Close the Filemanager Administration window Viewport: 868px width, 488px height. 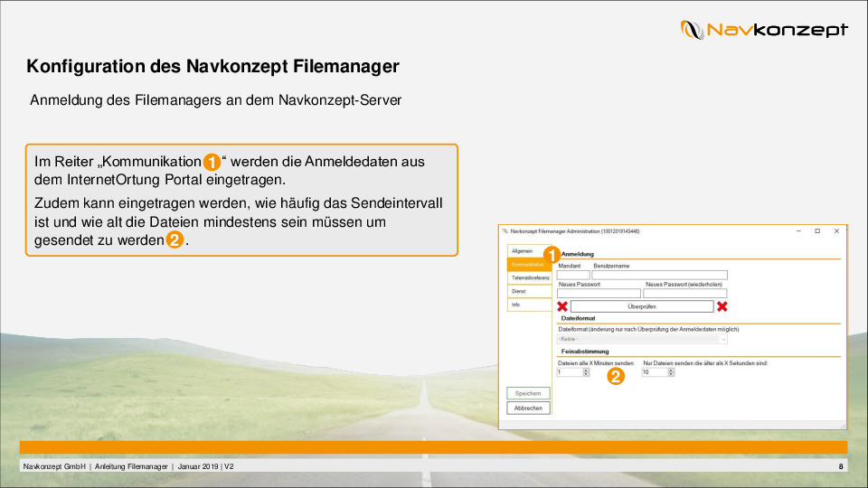pyautogui.click(x=836, y=231)
